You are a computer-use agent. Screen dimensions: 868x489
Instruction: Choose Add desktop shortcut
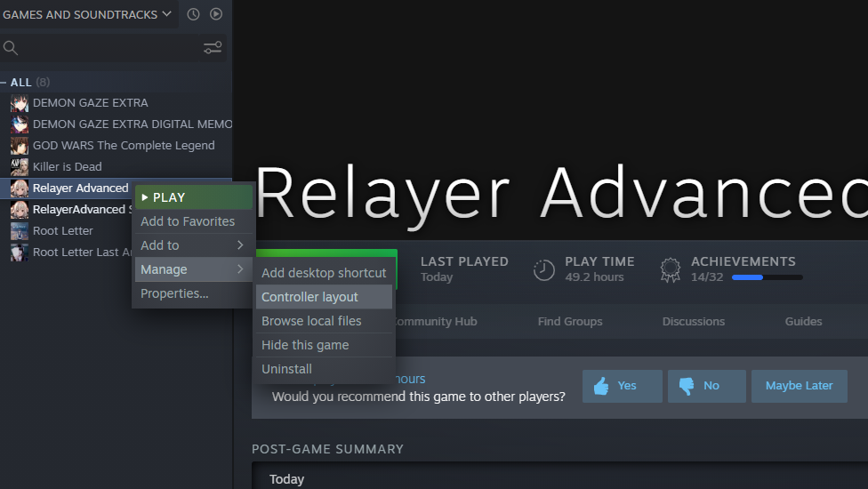tap(324, 273)
